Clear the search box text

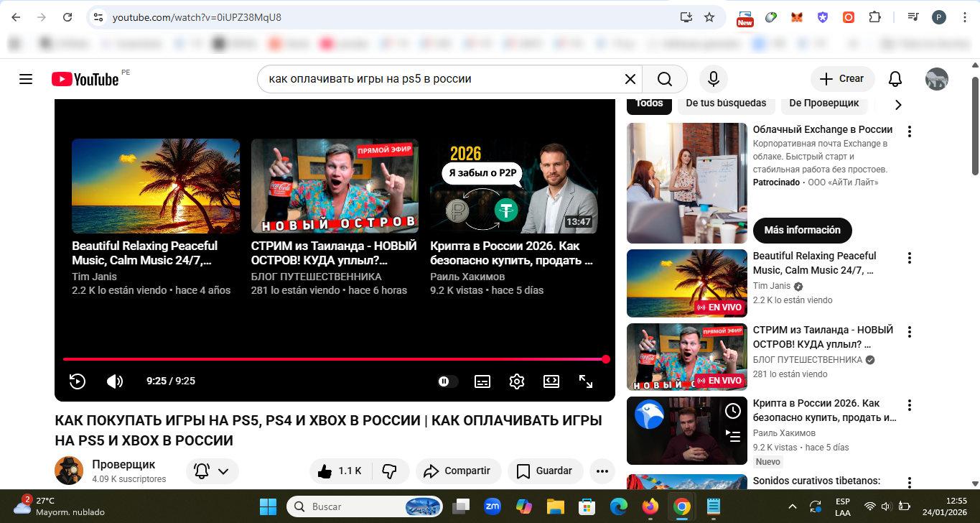tap(630, 79)
